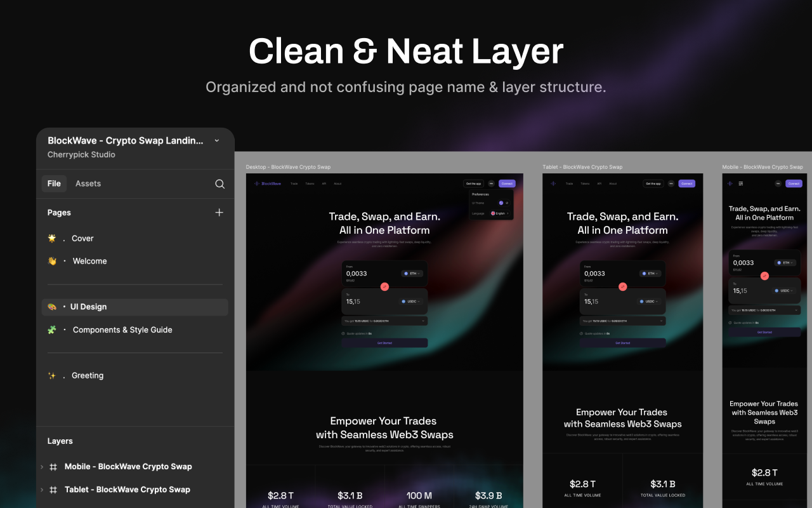The image size is (812, 508).
Task: Open the file name dropdown chevron
Action: pyautogui.click(x=217, y=140)
